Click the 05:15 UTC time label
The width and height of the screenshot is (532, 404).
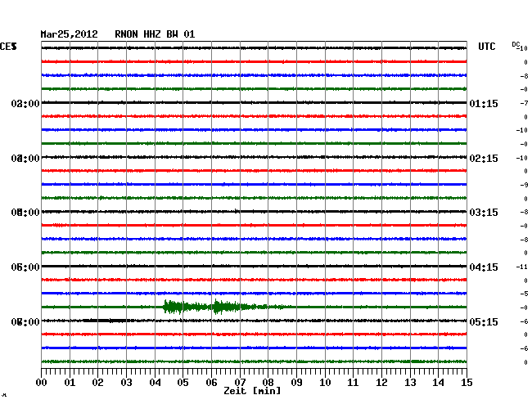484,322
